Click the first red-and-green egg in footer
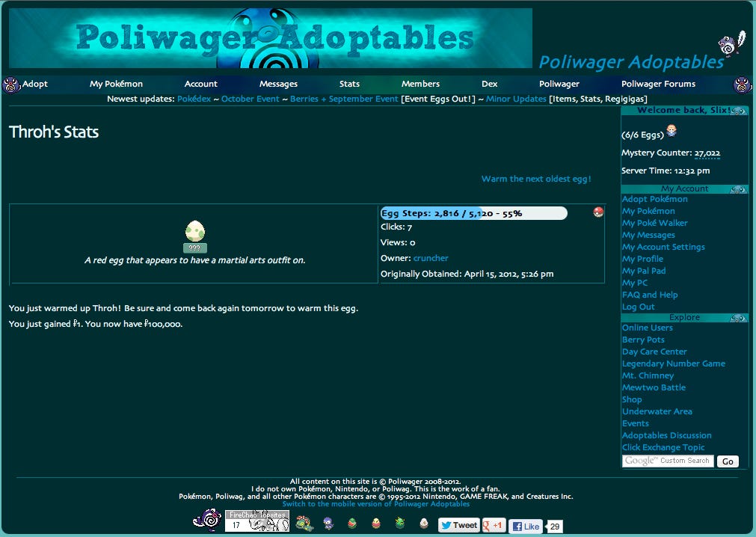Screen dimensions: 756x537 point(352,523)
